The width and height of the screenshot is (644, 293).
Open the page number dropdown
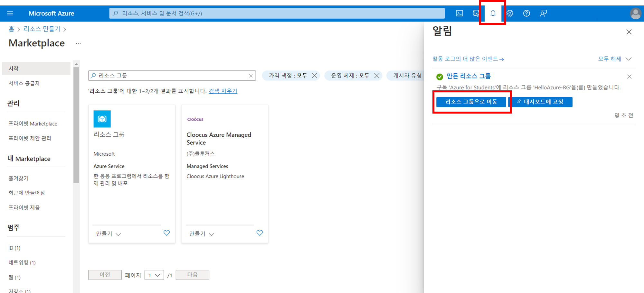tap(154, 275)
